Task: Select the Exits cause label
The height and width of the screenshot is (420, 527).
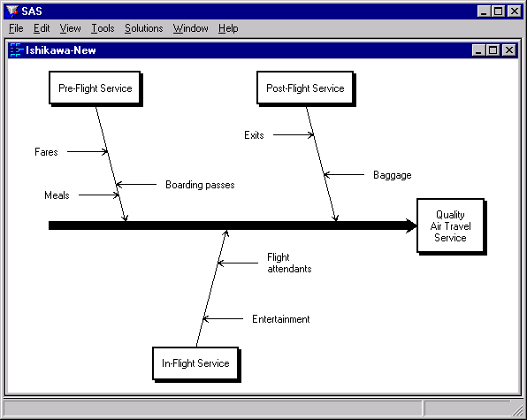Action: click(254, 135)
